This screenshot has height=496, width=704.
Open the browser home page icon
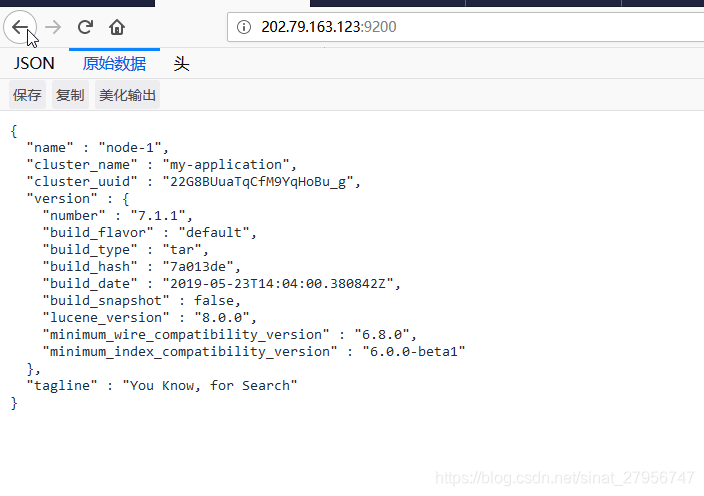coord(117,27)
